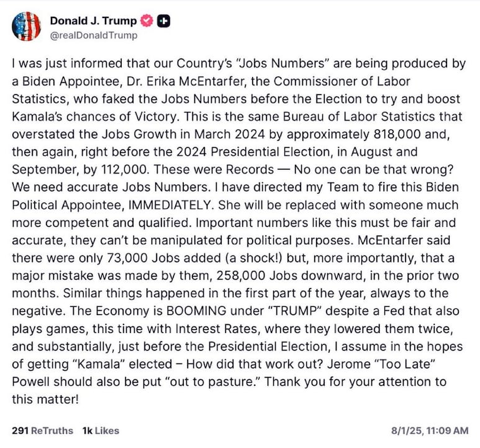Click the 8/1/25, 11:09 AM timestamp

point(430,431)
